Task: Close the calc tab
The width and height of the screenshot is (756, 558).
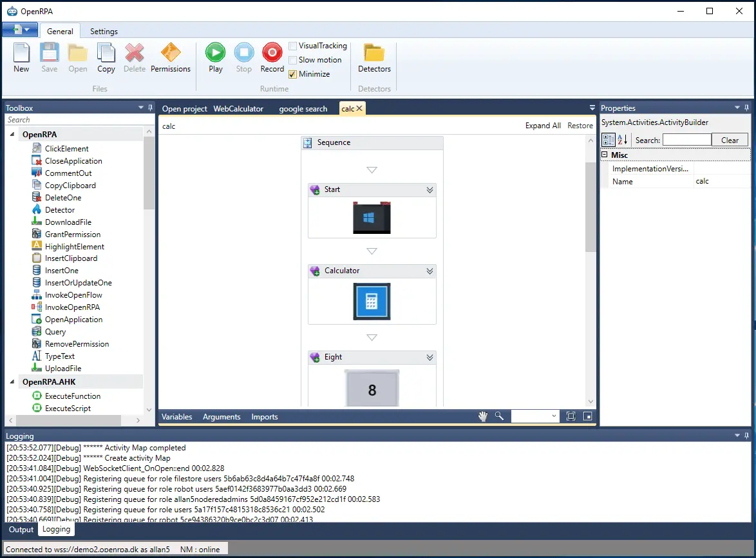Action: coord(359,108)
